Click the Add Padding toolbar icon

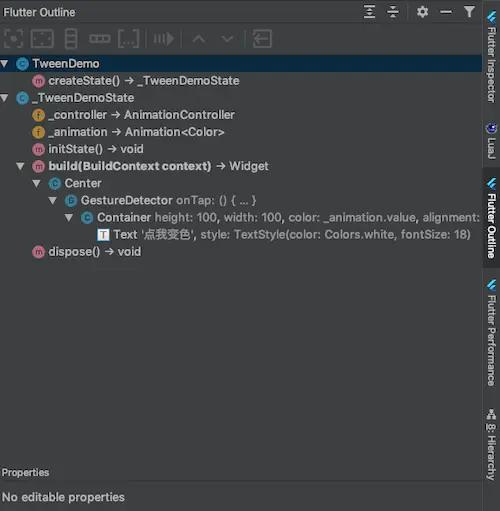(42, 39)
